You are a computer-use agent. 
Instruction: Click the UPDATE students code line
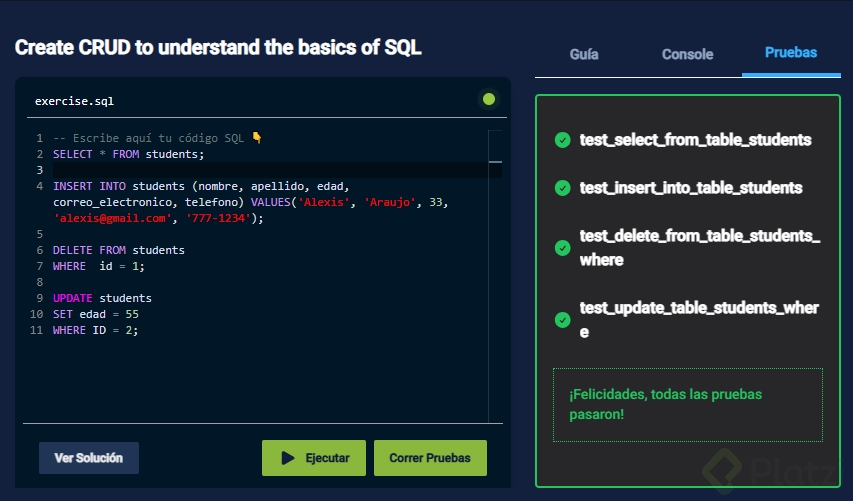click(x=102, y=298)
